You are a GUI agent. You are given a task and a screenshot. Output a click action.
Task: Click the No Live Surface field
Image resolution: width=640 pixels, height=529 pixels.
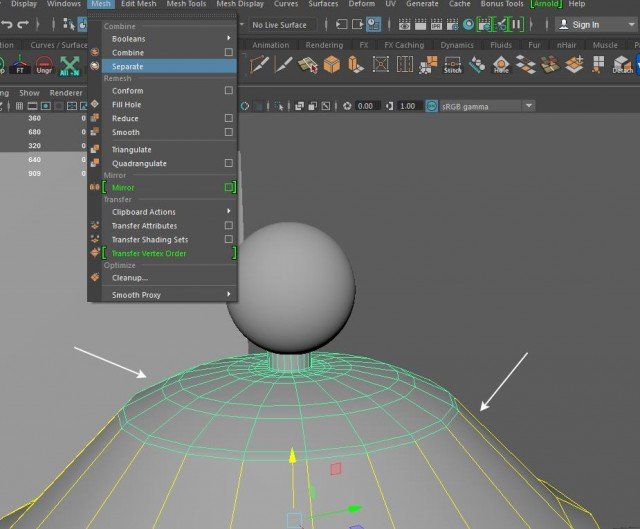(x=279, y=24)
